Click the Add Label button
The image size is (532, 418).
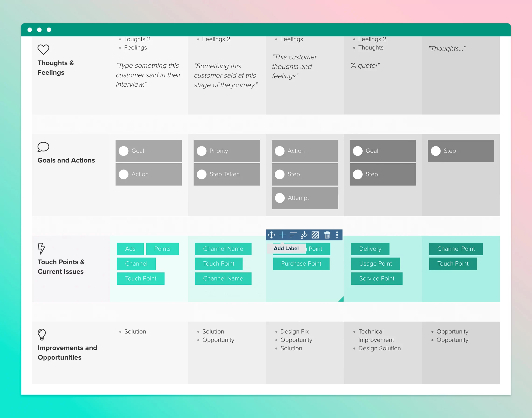point(286,248)
